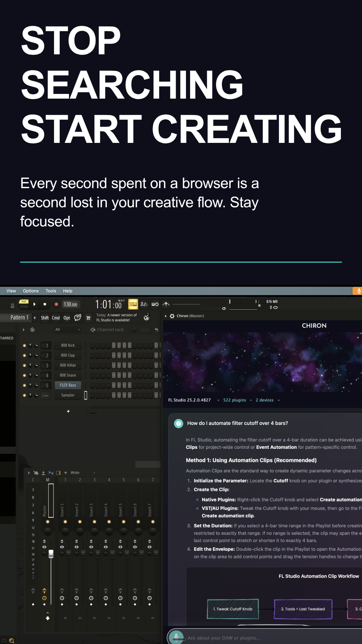Open the help chat bubble icon

pos(78,317)
